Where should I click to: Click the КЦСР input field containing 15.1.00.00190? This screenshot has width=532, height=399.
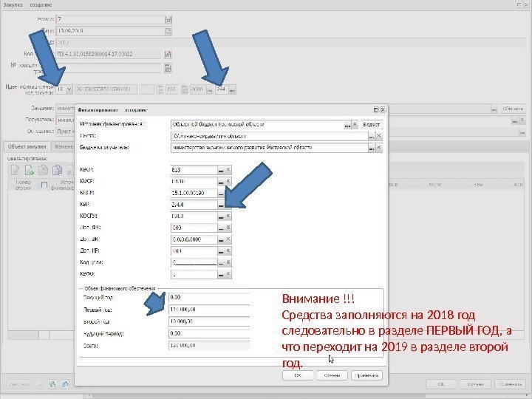click(194, 193)
